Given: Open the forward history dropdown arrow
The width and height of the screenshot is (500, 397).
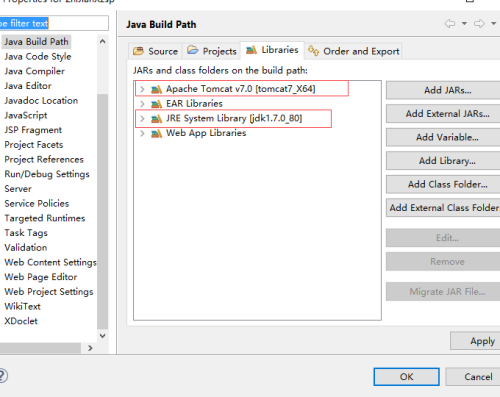Looking at the screenshot, I should click(x=494, y=24).
